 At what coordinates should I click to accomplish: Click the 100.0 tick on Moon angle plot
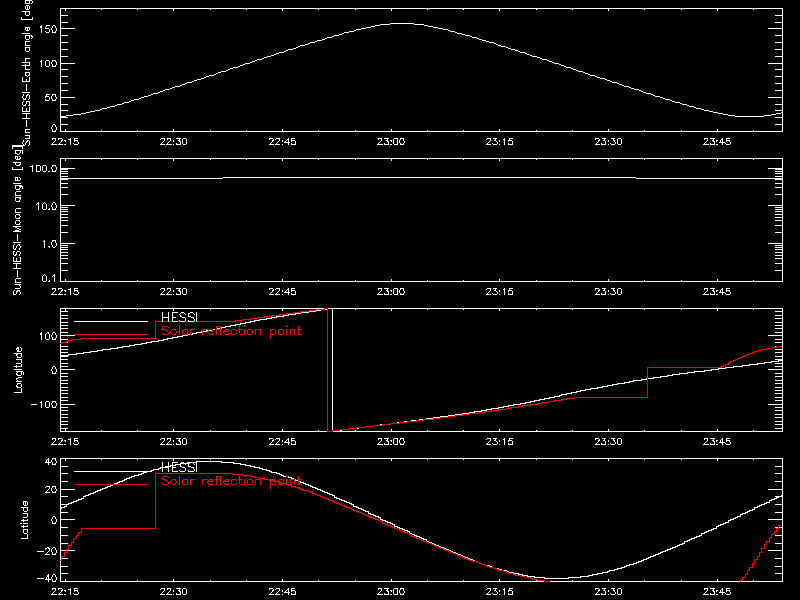point(43,168)
